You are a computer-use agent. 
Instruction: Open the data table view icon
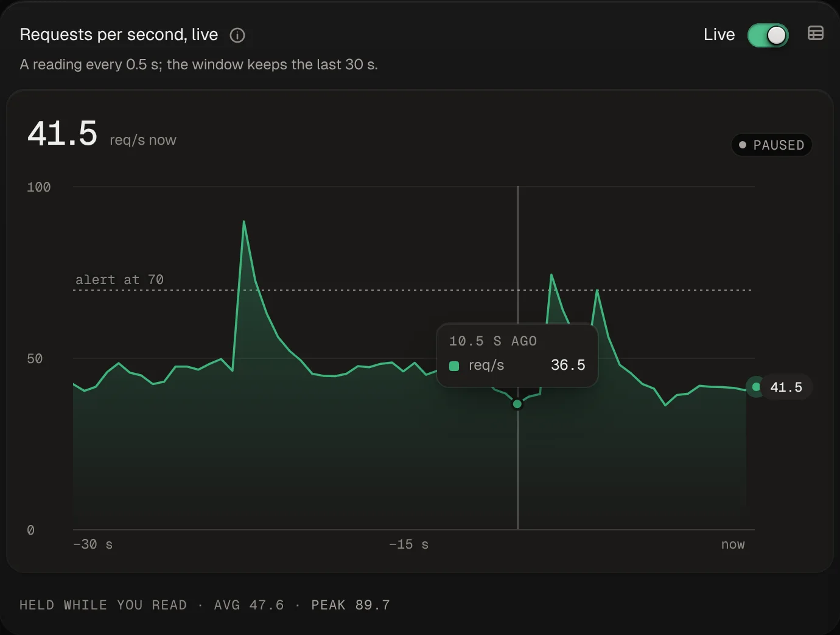tap(816, 33)
